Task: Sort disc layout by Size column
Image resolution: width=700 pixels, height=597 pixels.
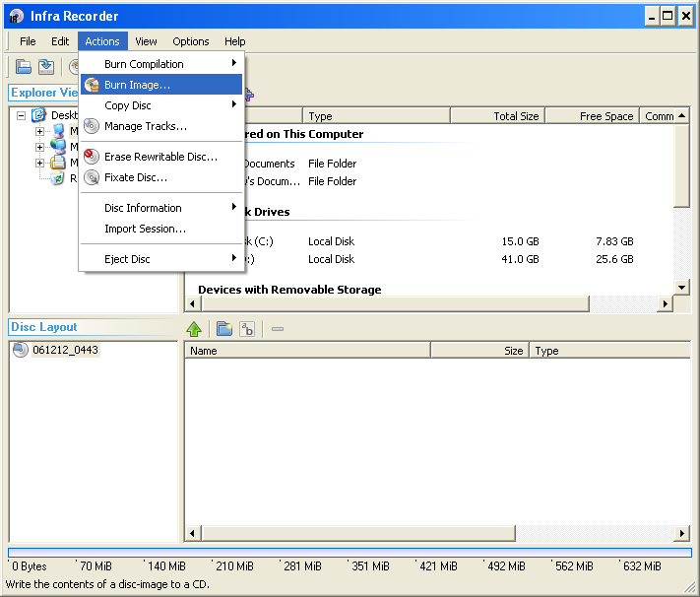Action: [x=479, y=351]
